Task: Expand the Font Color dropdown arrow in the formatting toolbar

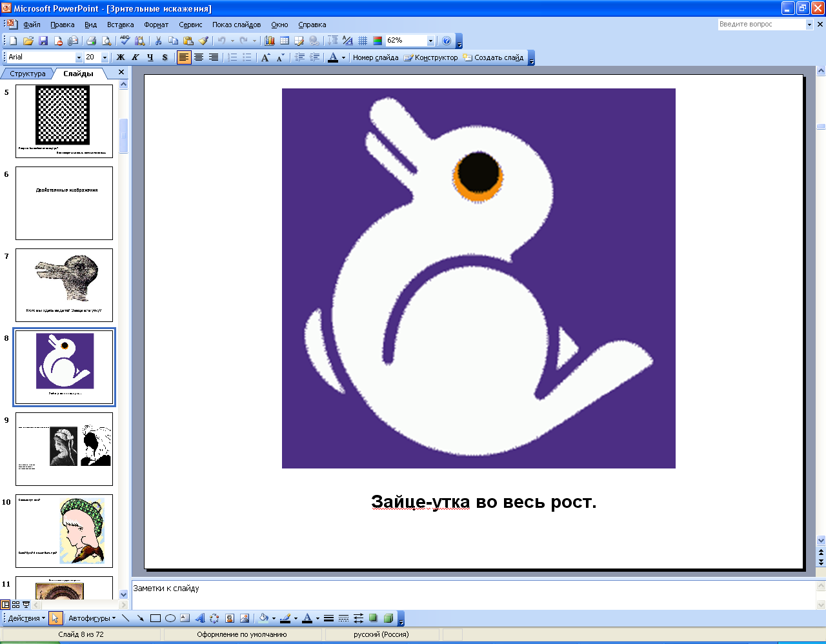Action: 343,57
